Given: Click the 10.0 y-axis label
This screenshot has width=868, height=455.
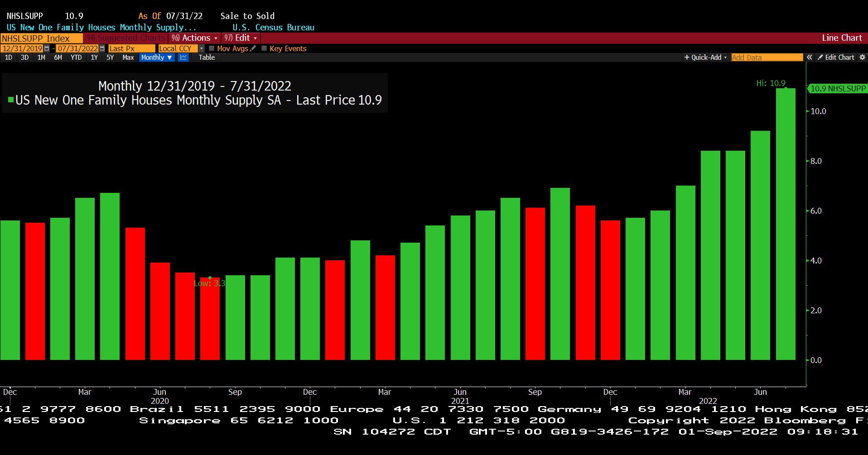Looking at the screenshot, I should [x=818, y=111].
